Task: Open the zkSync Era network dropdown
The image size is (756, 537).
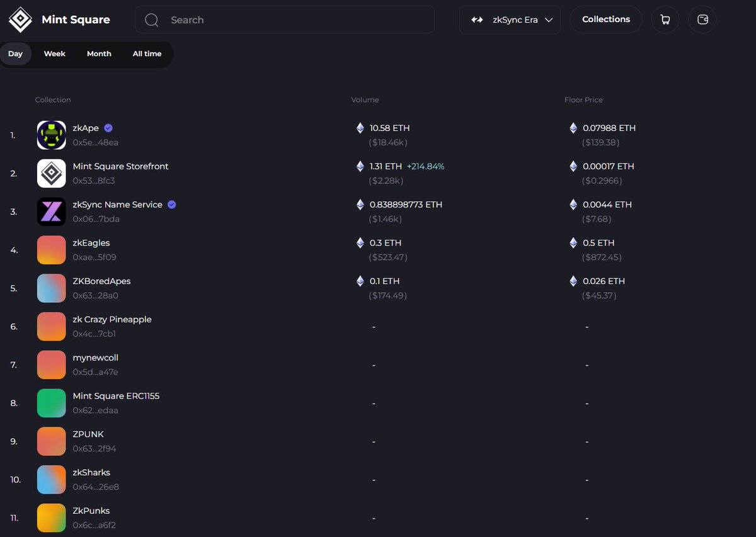Action: [x=510, y=20]
